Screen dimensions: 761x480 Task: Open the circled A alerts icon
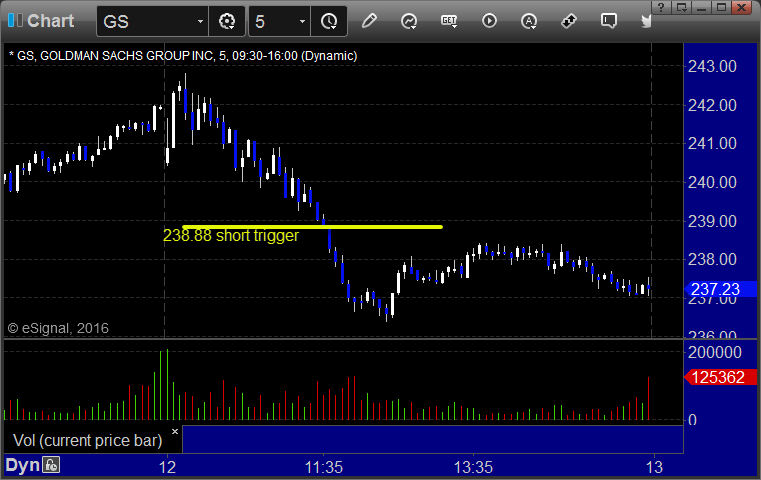click(529, 21)
